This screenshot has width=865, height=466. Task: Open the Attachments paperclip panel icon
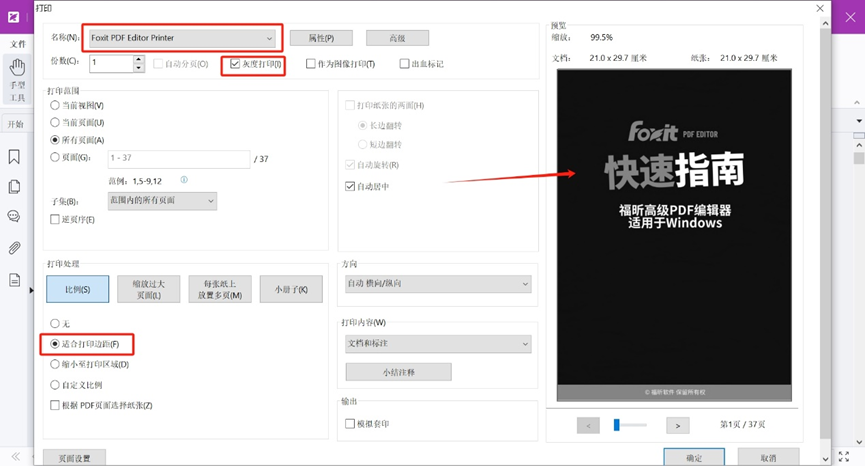[x=14, y=248]
